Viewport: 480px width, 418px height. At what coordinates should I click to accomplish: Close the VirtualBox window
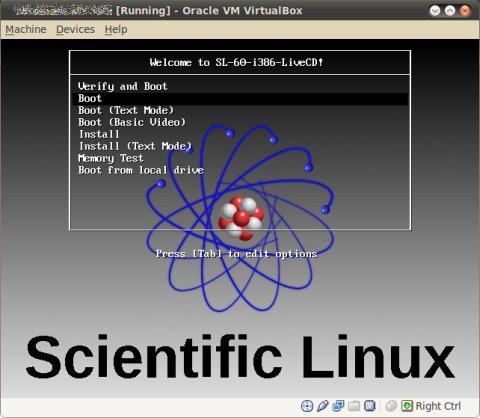pyautogui.click(x=465, y=11)
